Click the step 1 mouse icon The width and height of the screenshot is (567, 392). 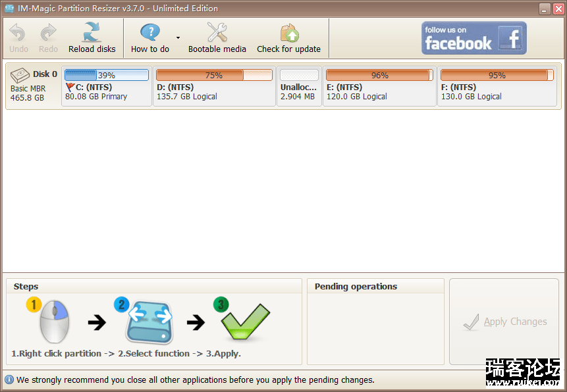(54, 322)
